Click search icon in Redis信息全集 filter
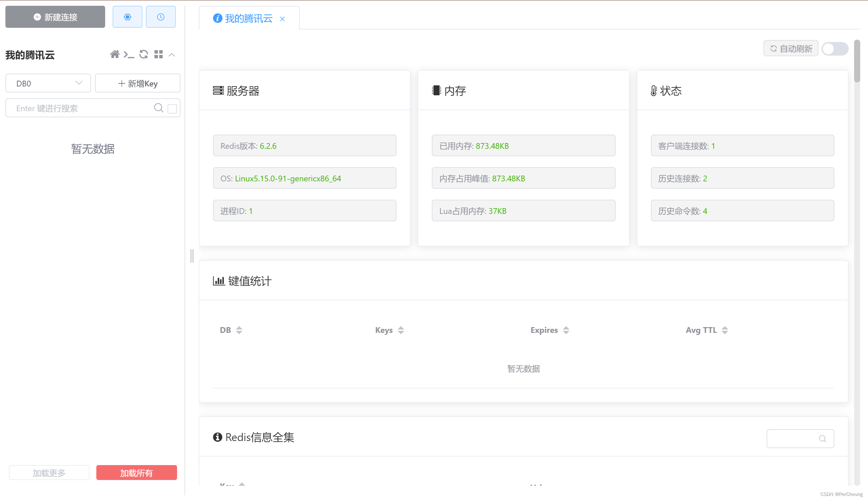Image resolution: width=868 pixels, height=500 pixels. pyautogui.click(x=822, y=439)
